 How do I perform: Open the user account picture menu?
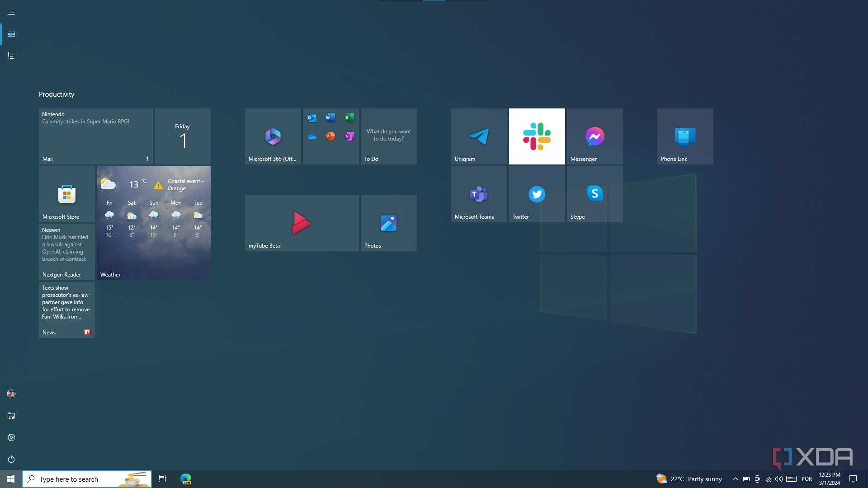pyautogui.click(x=11, y=394)
